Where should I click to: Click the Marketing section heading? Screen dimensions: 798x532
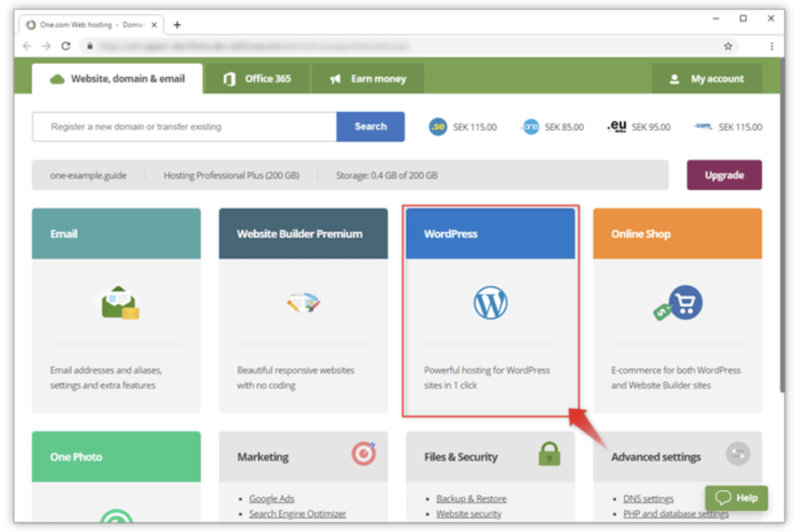(x=263, y=456)
